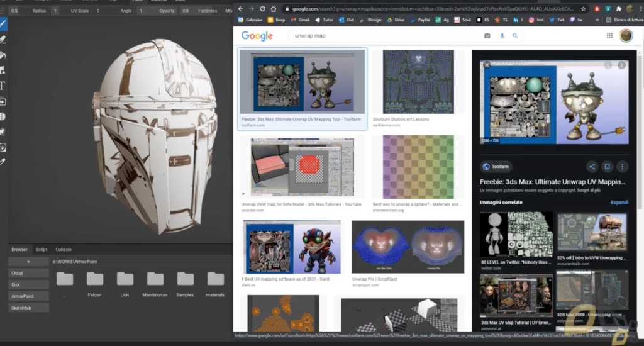Screen dimensions: 644x346
Task: Go back in Chrome
Action: pos(241,9)
